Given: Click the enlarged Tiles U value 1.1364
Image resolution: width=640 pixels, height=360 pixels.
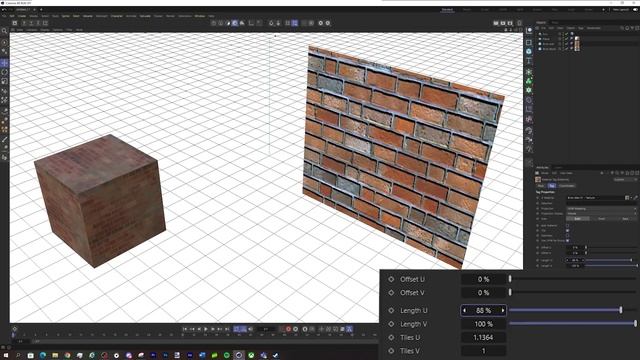Looking at the screenshot, I should point(483,338).
